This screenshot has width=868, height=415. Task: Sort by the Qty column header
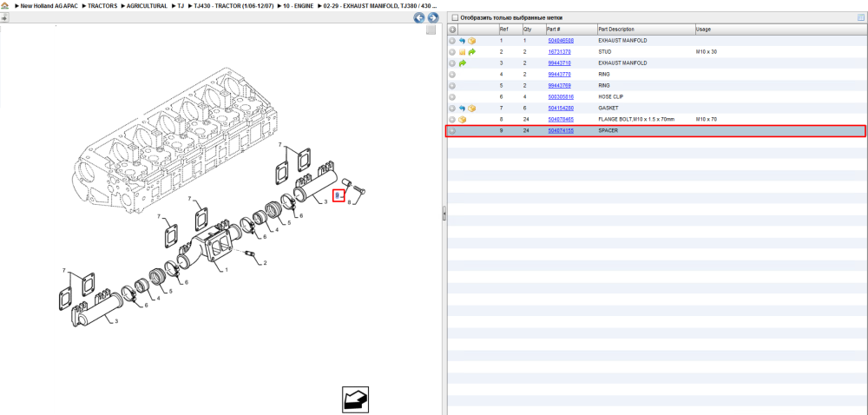tap(534, 30)
